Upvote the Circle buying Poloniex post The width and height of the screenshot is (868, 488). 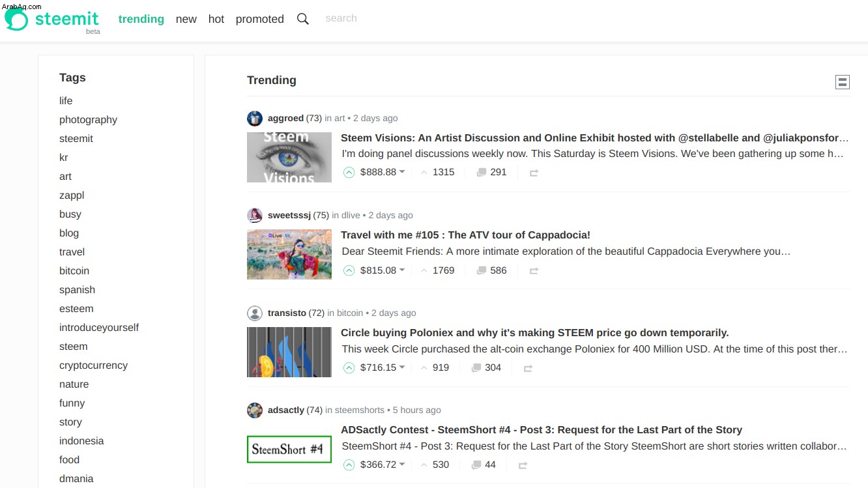(349, 368)
